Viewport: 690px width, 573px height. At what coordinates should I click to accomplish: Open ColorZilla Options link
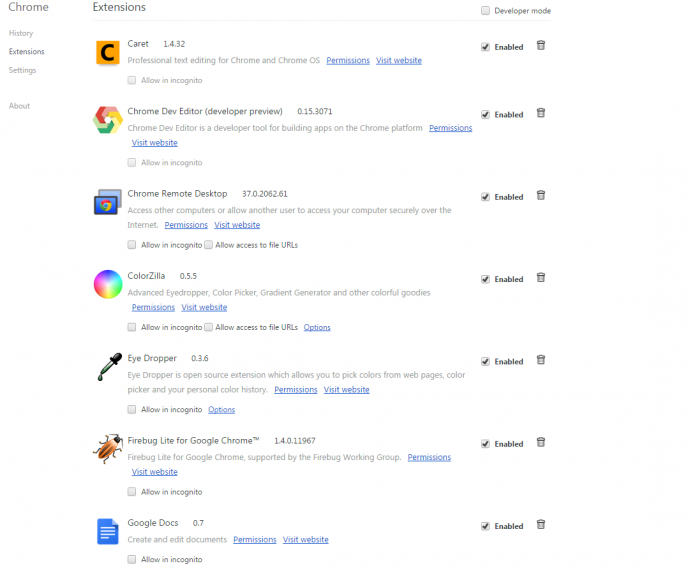tap(317, 327)
